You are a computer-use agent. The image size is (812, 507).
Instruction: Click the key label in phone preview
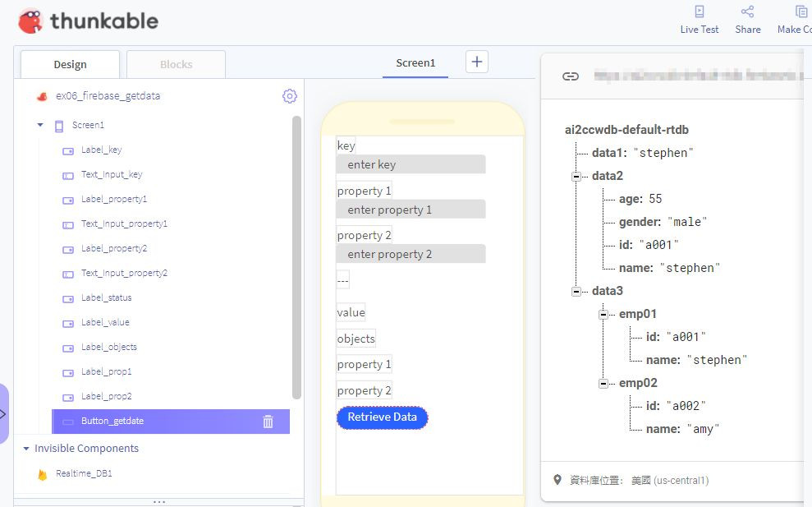click(346, 145)
